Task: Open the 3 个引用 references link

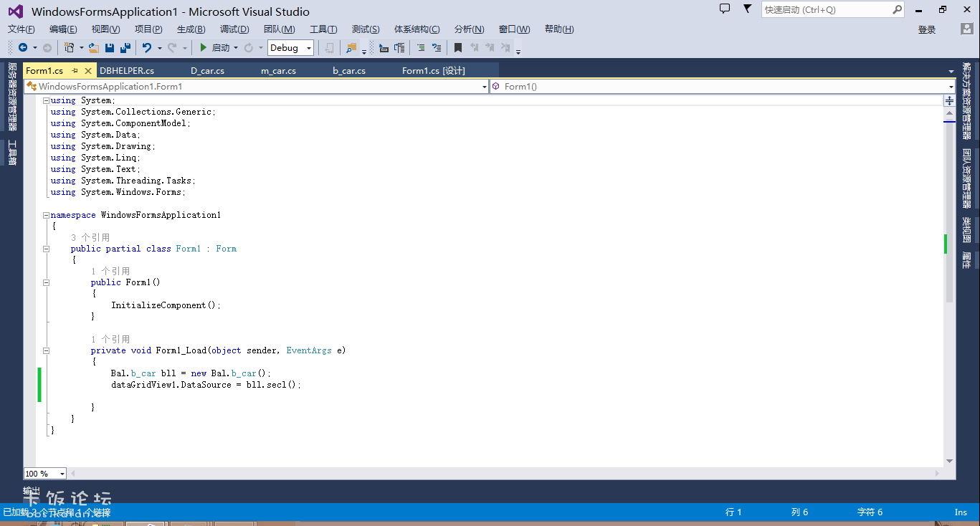Action: [90, 237]
